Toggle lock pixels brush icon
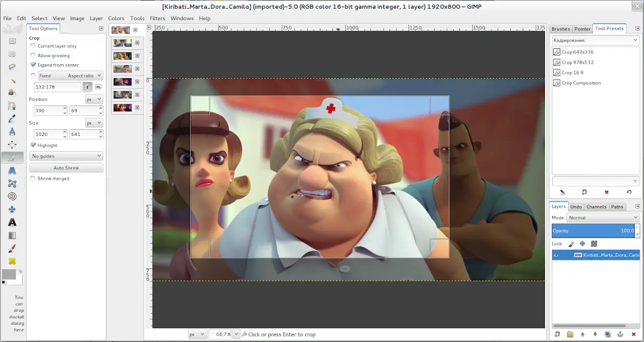 click(x=571, y=244)
